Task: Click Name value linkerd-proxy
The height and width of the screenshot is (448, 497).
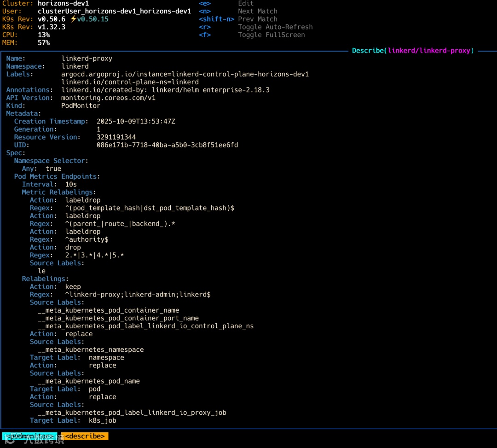Action: pos(87,58)
